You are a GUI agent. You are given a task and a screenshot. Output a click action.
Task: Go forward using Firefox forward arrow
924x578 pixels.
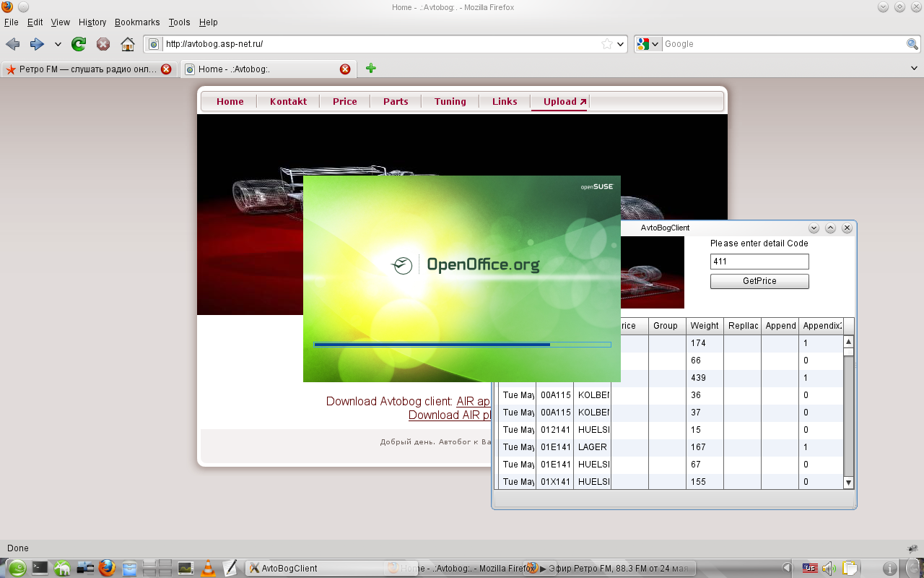(x=37, y=44)
